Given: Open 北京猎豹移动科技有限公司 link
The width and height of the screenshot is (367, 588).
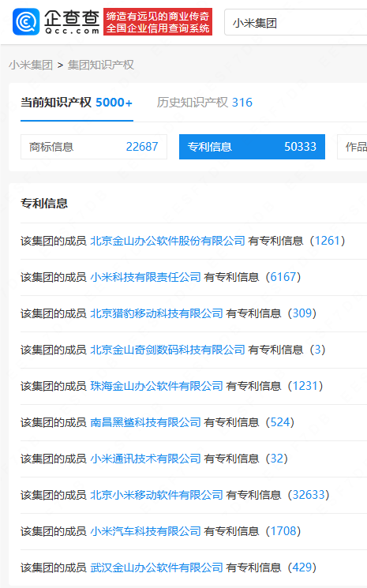Looking at the screenshot, I should pyautogui.click(x=157, y=313).
